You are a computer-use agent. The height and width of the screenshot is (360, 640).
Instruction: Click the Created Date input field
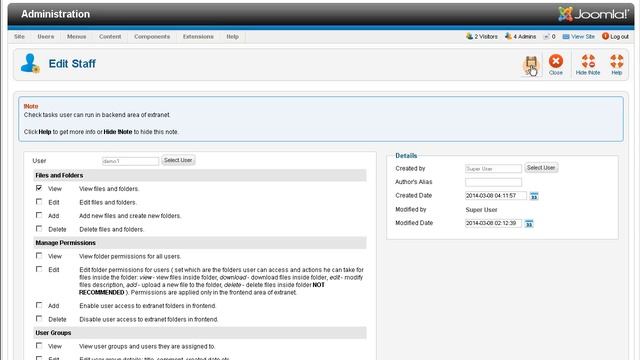(496, 196)
